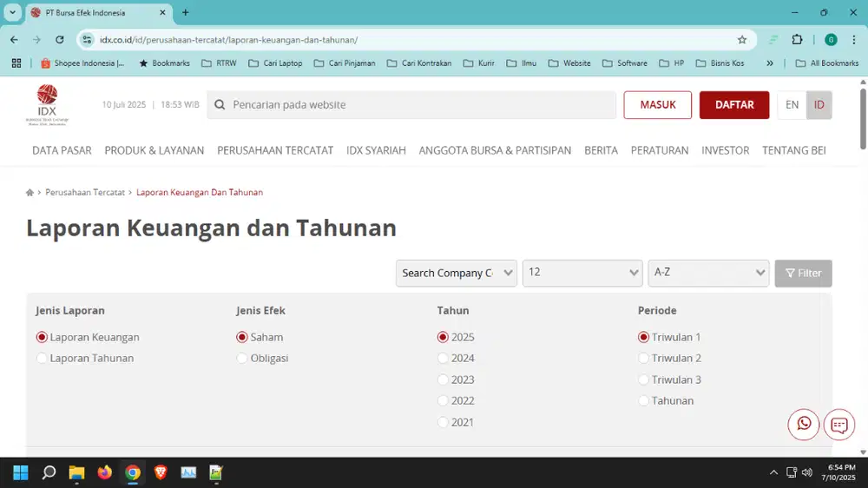
Task: Click the browser address bar URL
Action: pyautogui.click(x=228, y=40)
